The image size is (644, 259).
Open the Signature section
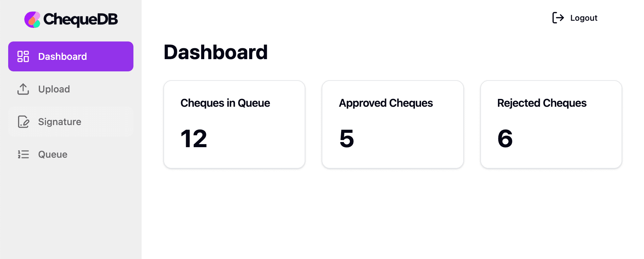click(x=71, y=122)
